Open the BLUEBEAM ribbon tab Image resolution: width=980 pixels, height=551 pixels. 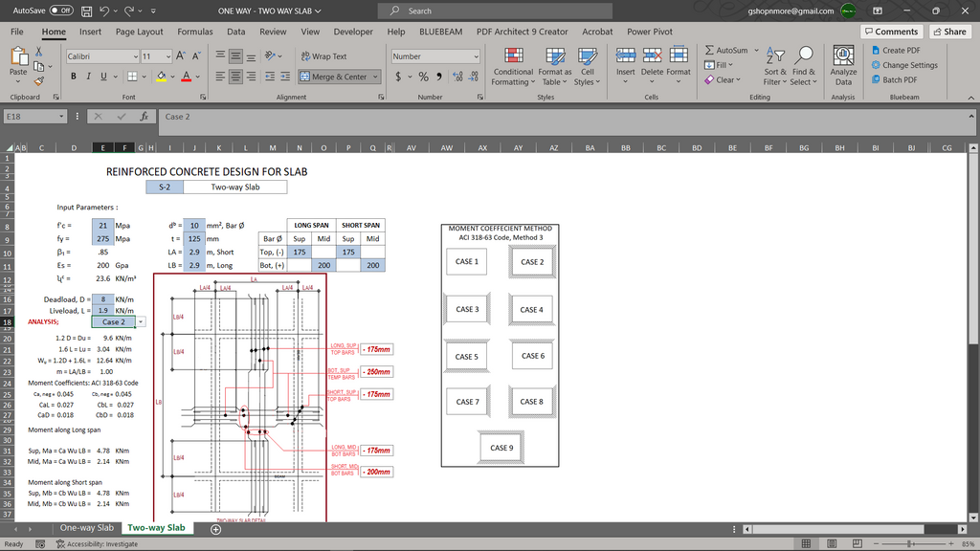point(440,32)
